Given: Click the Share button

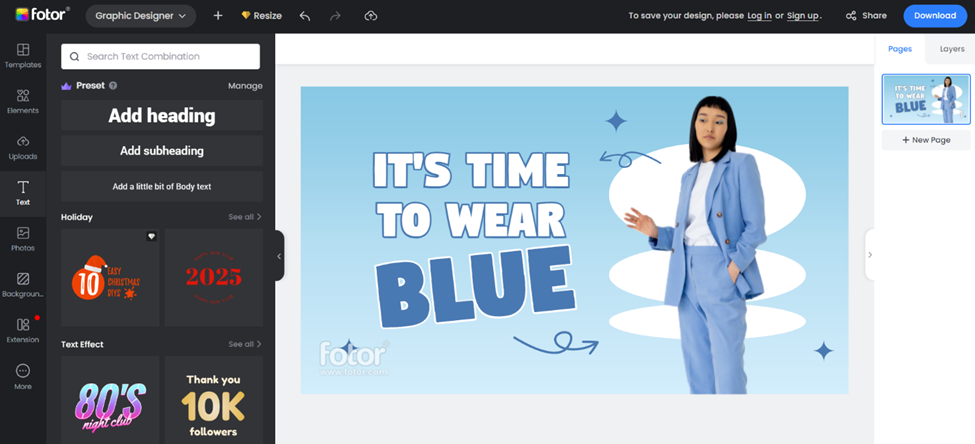Looking at the screenshot, I should pos(866,16).
